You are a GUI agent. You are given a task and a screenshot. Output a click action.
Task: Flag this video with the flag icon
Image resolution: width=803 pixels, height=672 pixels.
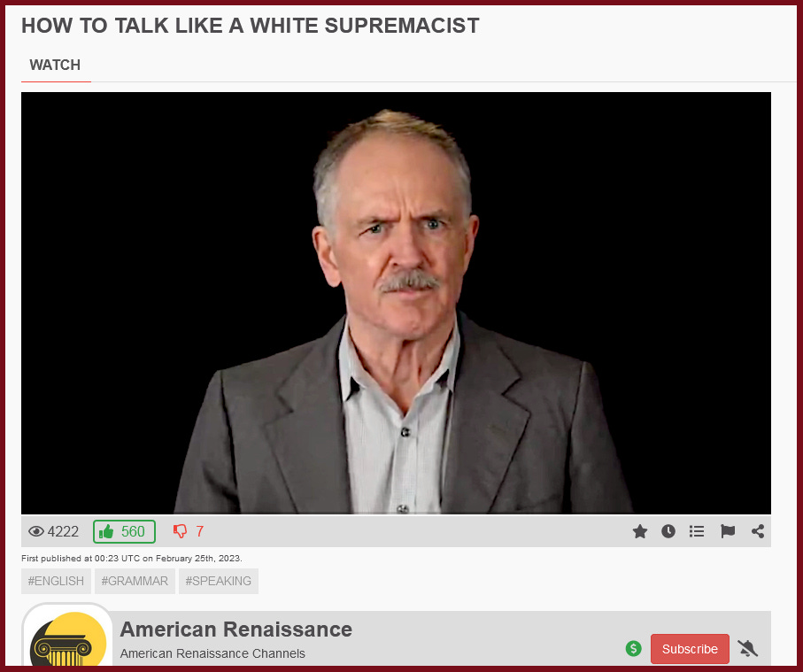[728, 531]
